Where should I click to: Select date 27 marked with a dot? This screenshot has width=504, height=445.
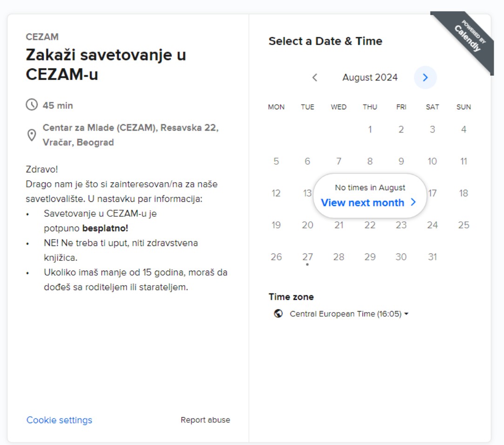coord(307,256)
